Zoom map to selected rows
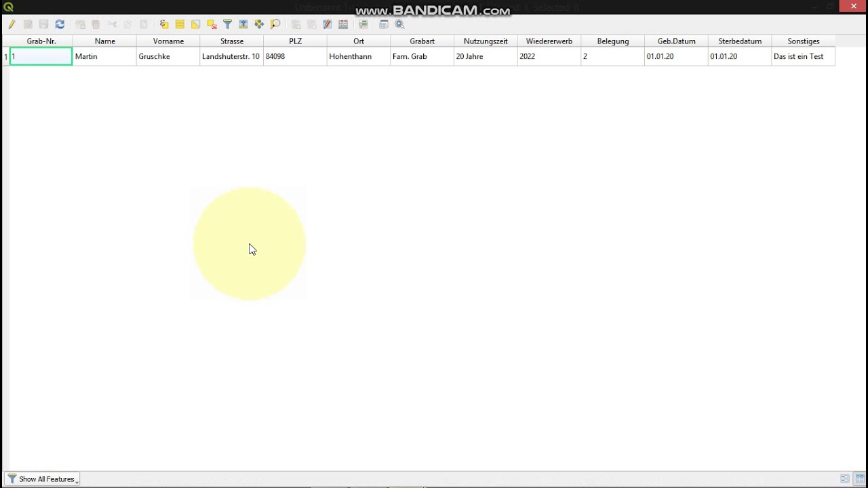 pos(275,24)
